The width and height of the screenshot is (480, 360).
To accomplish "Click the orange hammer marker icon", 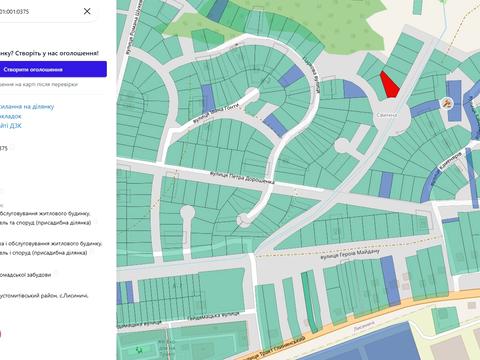I will (447, 103).
